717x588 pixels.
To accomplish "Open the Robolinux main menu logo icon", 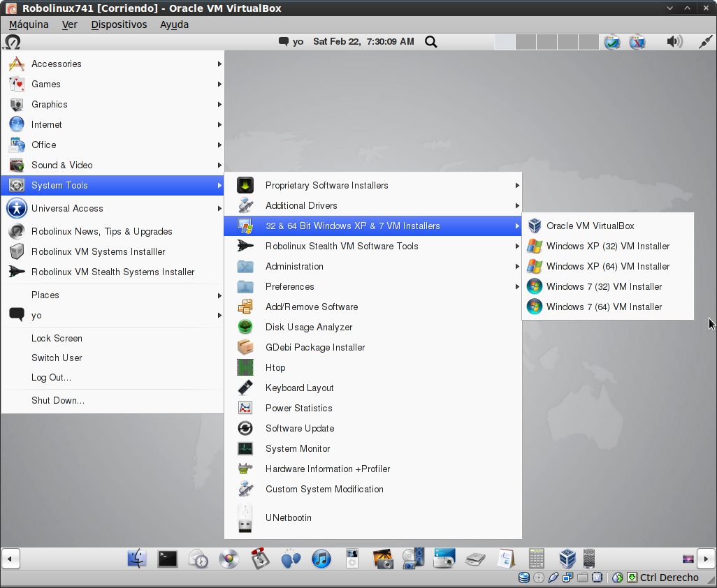I will click(x=13, y=42).
